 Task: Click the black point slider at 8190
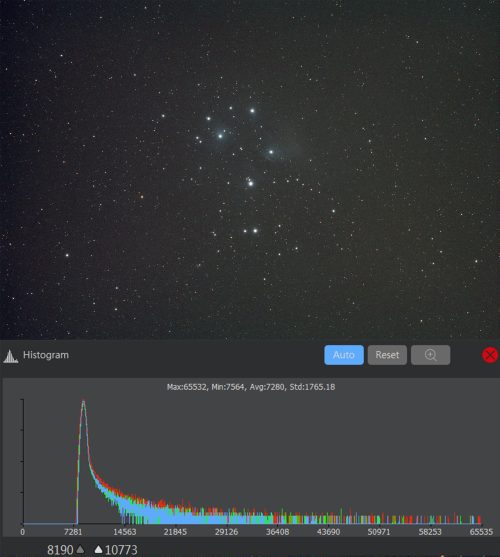[x=80, y=550]
